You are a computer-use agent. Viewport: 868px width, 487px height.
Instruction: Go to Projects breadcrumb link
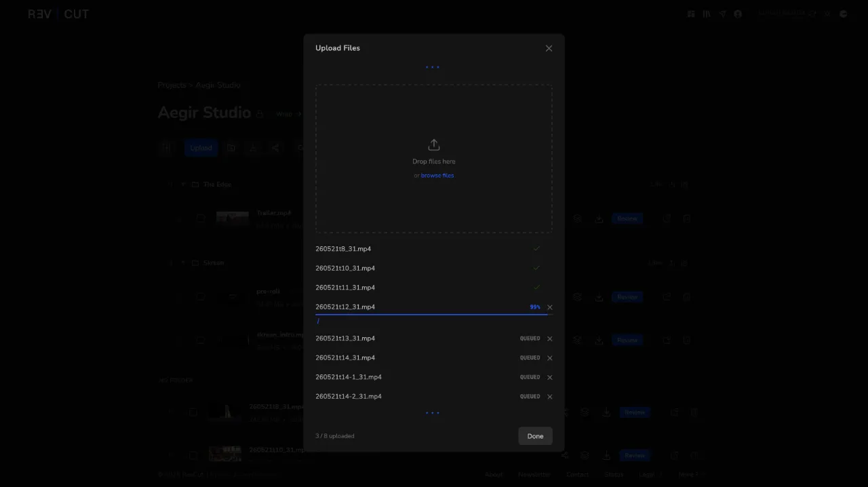click(172, 85)
